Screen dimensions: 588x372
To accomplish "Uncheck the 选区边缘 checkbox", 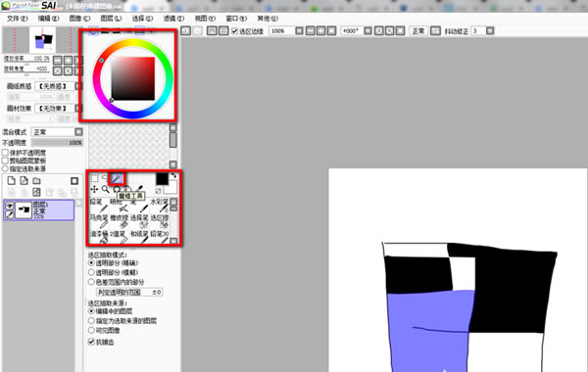I will pos(234,31).
